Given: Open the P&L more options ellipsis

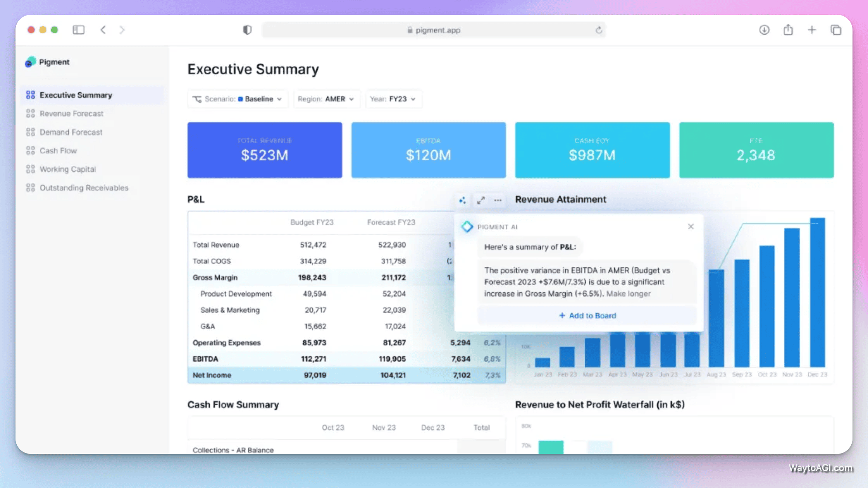Looking at the screenshot, I should click(x=498, y=200).
